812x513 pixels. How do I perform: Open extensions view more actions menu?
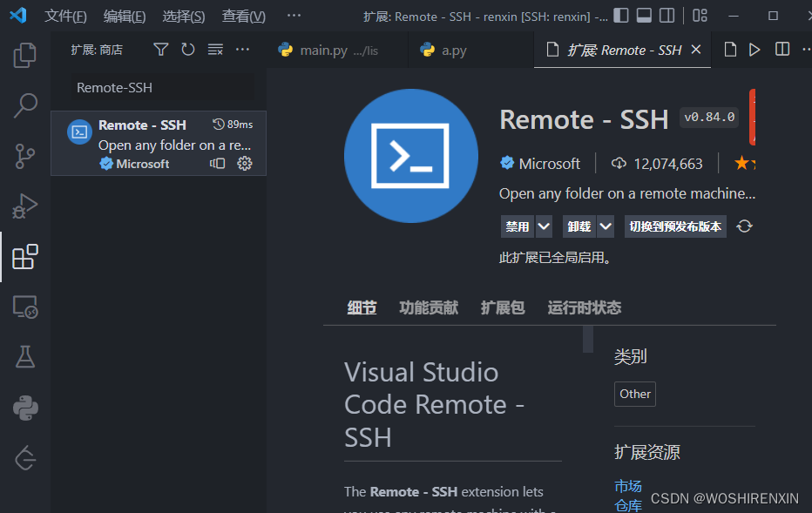[242, 50]
